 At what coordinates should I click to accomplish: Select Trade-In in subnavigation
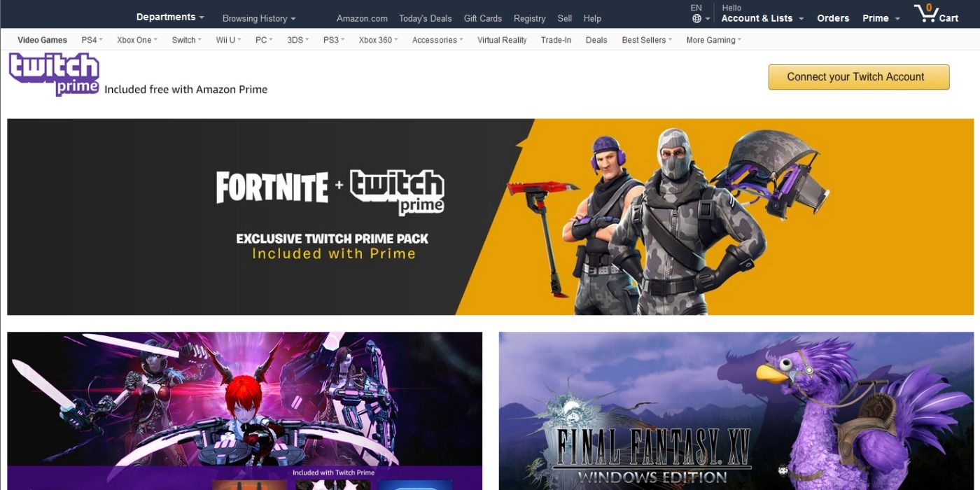coord(556,40)
